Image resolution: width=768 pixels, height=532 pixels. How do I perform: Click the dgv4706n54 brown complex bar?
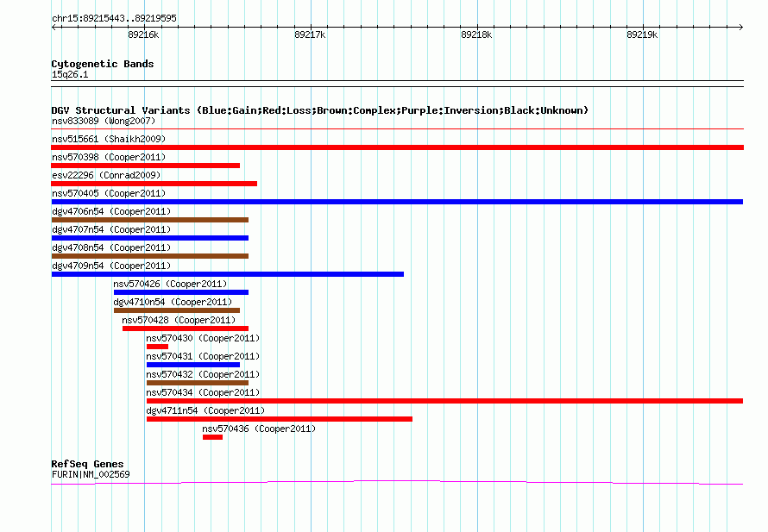pyautogui.click(x=150, y=220)
